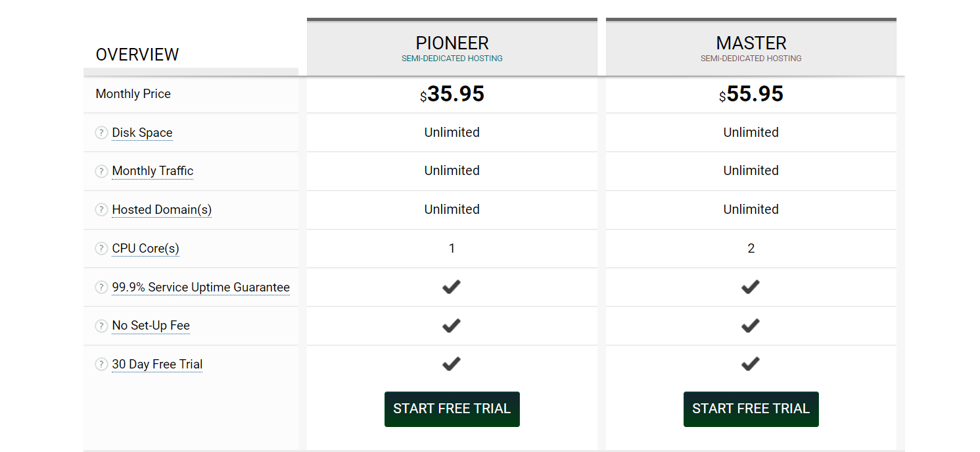
Task: Open the 99.9% Service Uptime Guarantee link
Action: coord(200,288)
